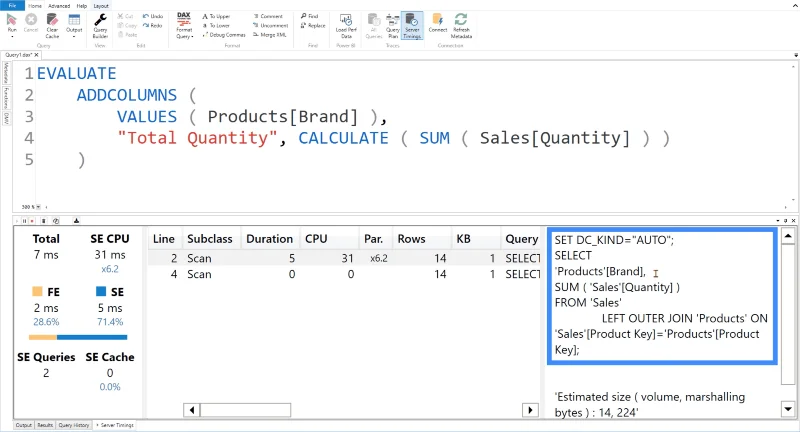Toggle the Server Timings trace
The width and height of the screenshot is (800, 432).
pyautogui.click(x=412, y=26)
